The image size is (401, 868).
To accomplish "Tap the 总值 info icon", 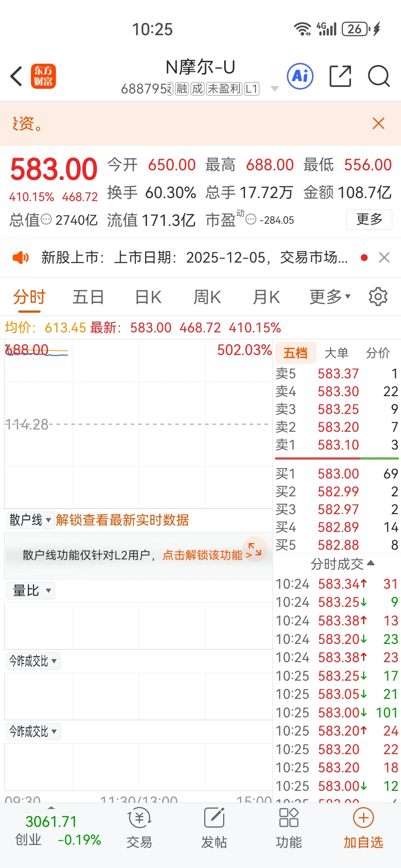I will click(46, 220).
